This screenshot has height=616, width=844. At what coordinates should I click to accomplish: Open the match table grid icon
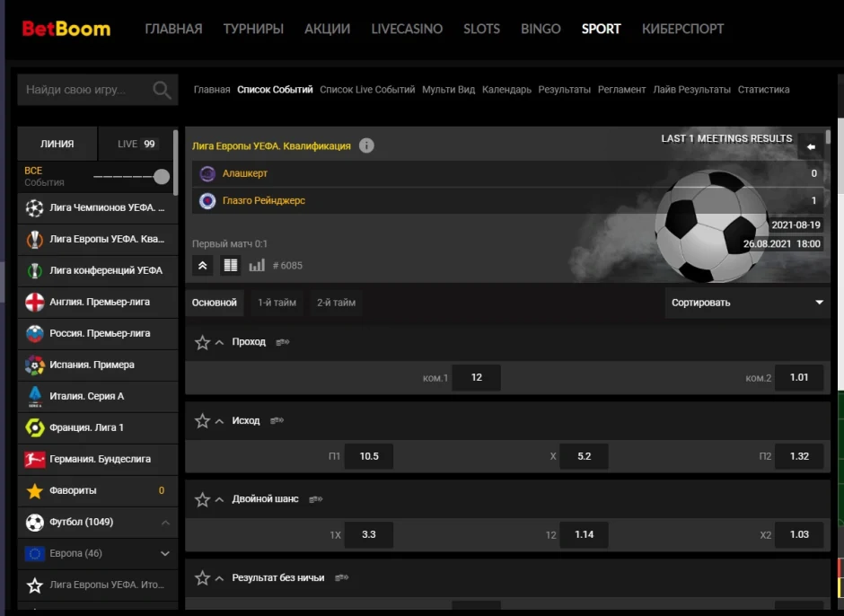(x=231, y=265)
